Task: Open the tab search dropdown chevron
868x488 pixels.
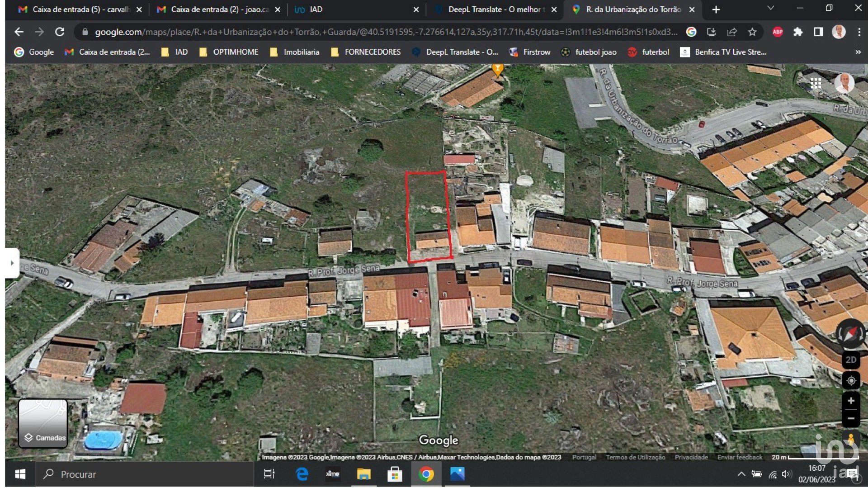Action: click(770, 9)
